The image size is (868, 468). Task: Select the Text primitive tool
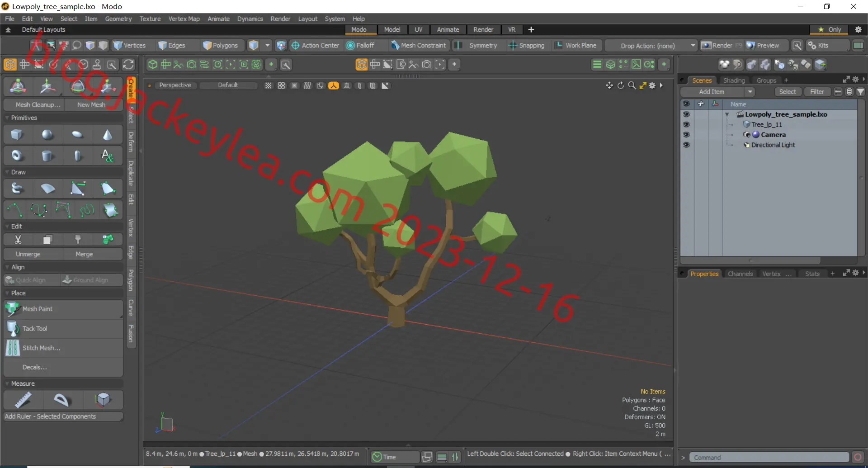coord(108,156)
